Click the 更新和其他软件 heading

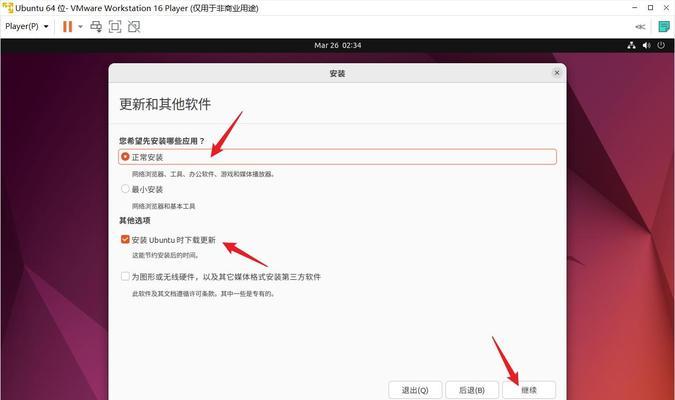[x=165, y=104]
